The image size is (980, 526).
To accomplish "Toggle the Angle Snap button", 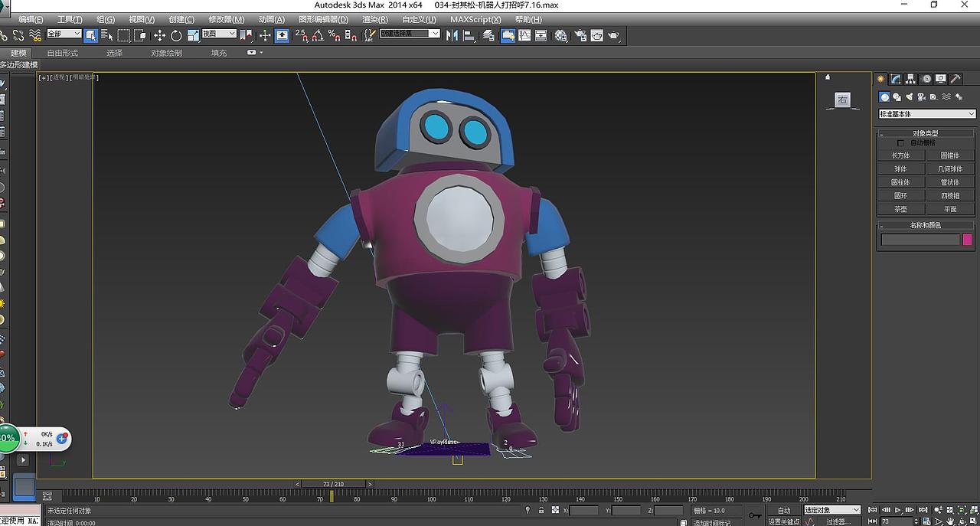I will point(318,35).
